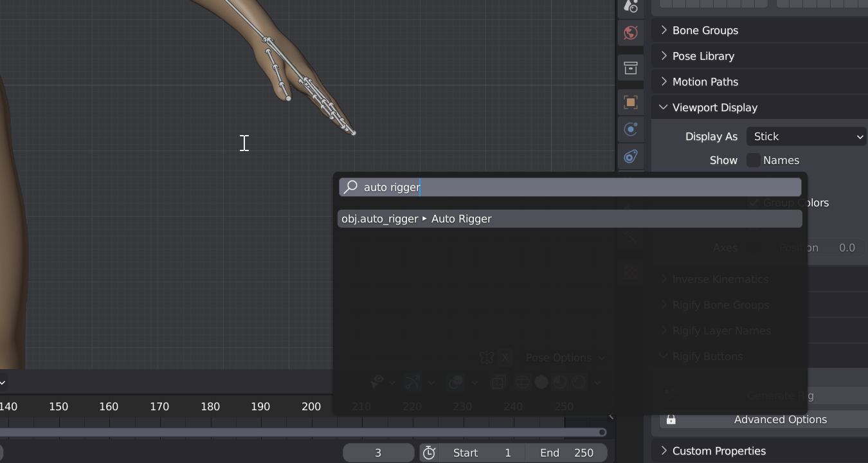Click frame 150 on the timeline ruler
The height and width of the screenshot is (463, 868).
[59, 406]
